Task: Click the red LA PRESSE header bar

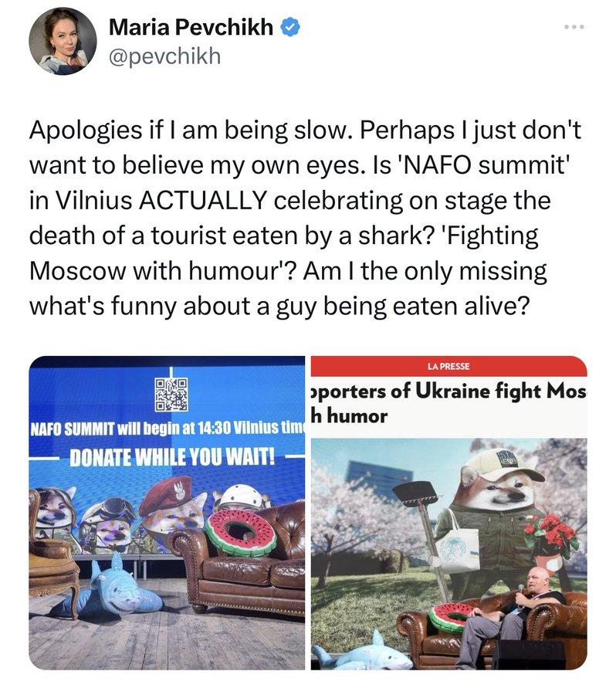Action: tap(448, 365)
